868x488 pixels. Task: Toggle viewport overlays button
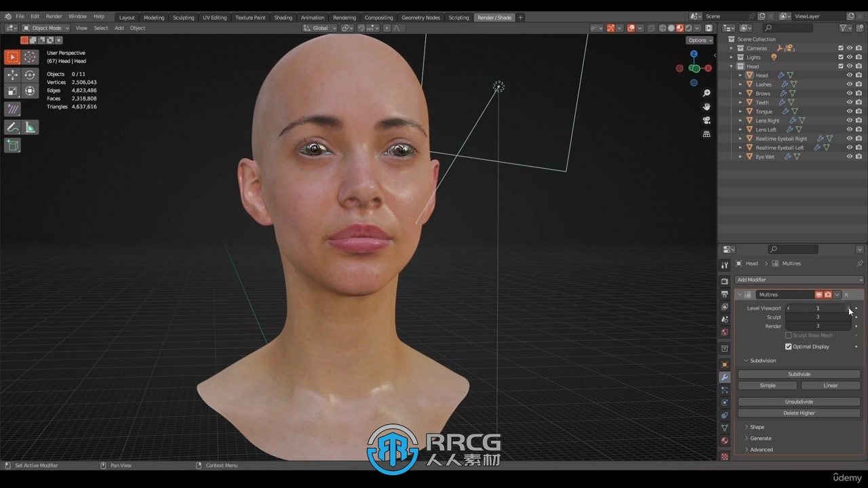pos(631,28)
